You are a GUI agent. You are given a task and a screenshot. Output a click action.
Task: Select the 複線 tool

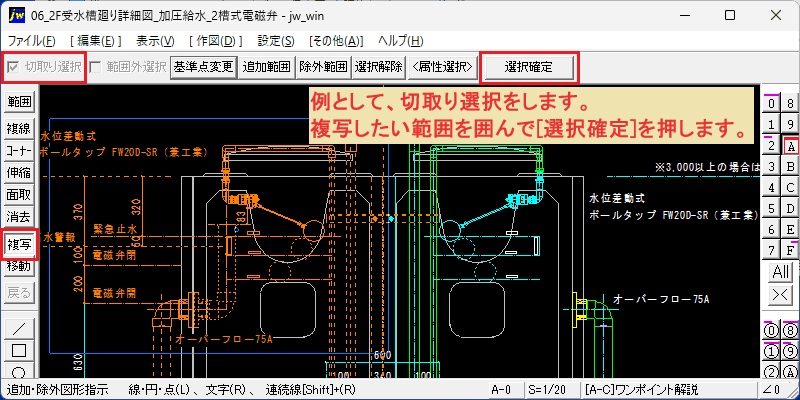pyautogui.click(x=19, y=129)
